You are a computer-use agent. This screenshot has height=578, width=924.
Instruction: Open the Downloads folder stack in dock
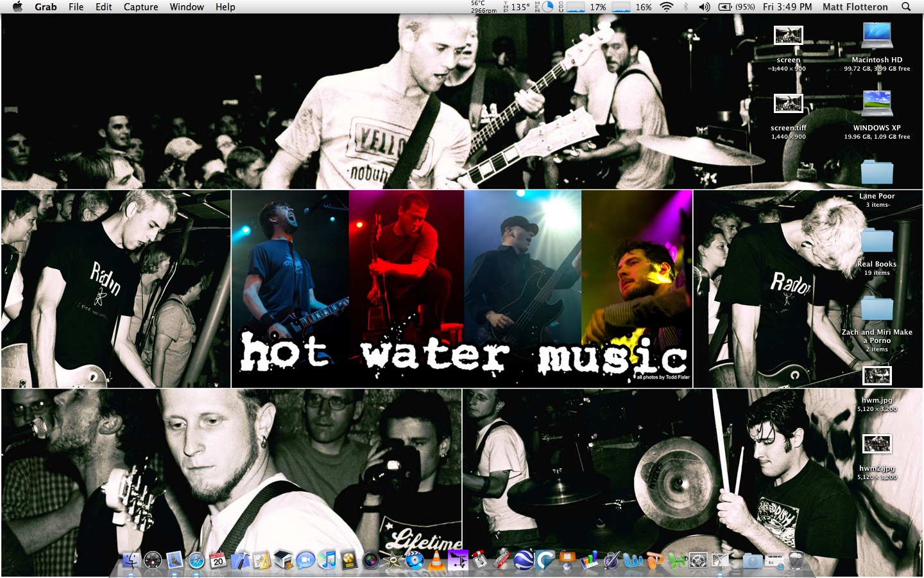(753, 561)
